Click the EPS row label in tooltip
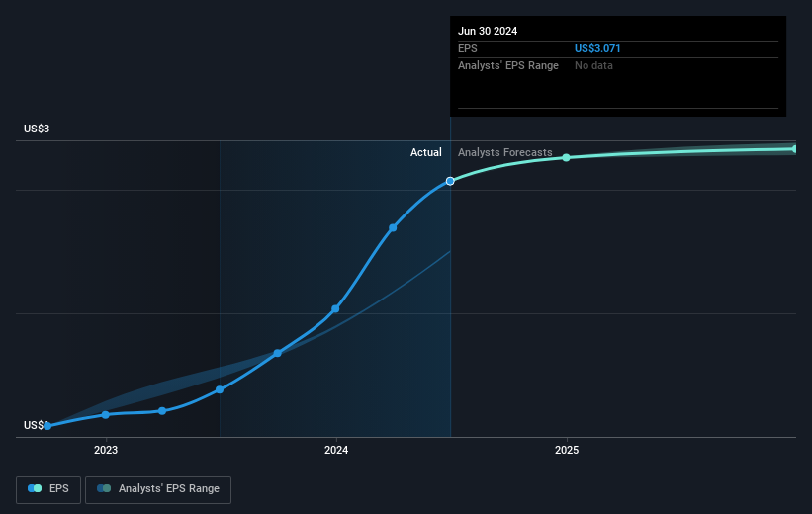The height and width of the screenshot is (514, 812). point(467,48)
